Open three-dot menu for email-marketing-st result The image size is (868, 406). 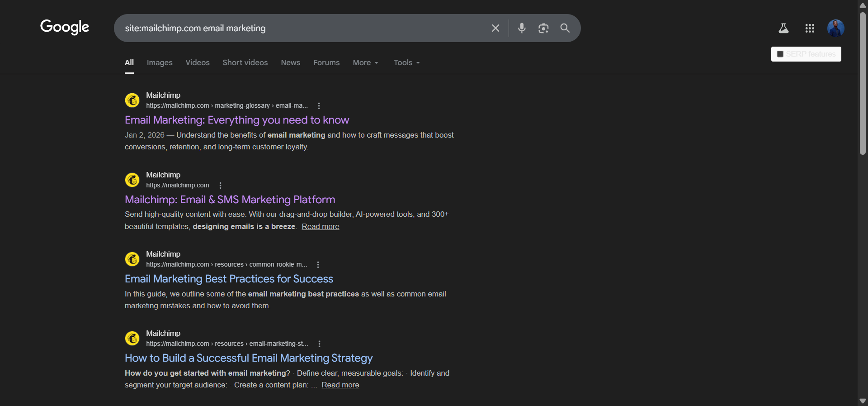(x=320, y=344)
